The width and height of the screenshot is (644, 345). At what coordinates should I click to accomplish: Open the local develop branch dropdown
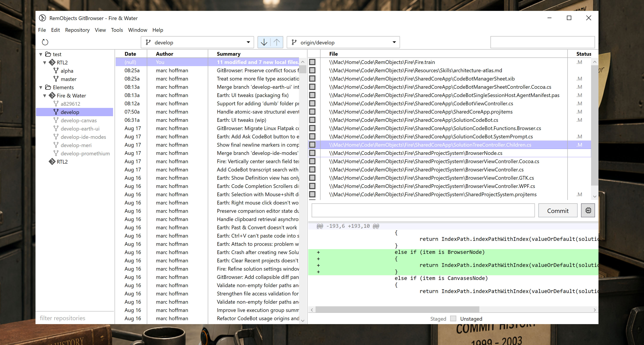197,42
